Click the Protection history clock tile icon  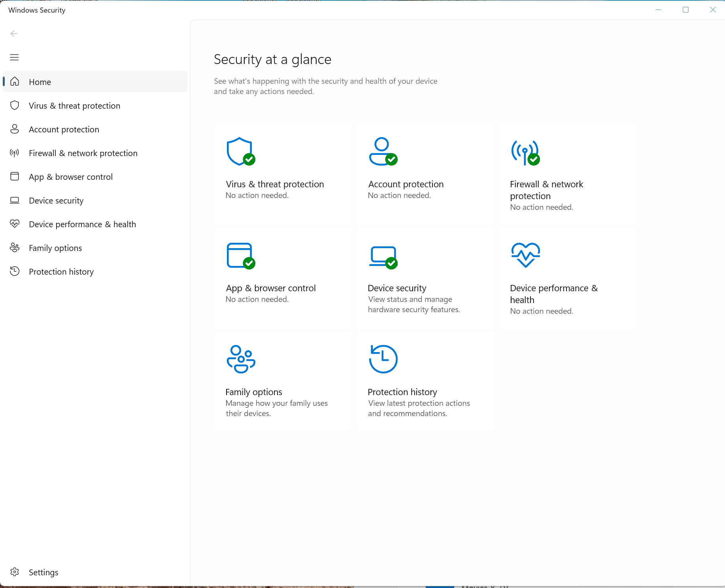pyautogui.click(x=383, y=359)
